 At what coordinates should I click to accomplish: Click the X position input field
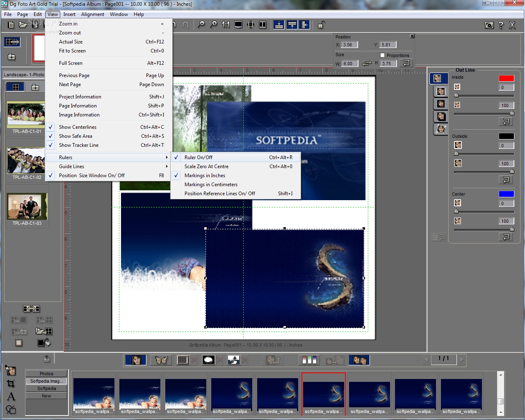pos(349,45)
